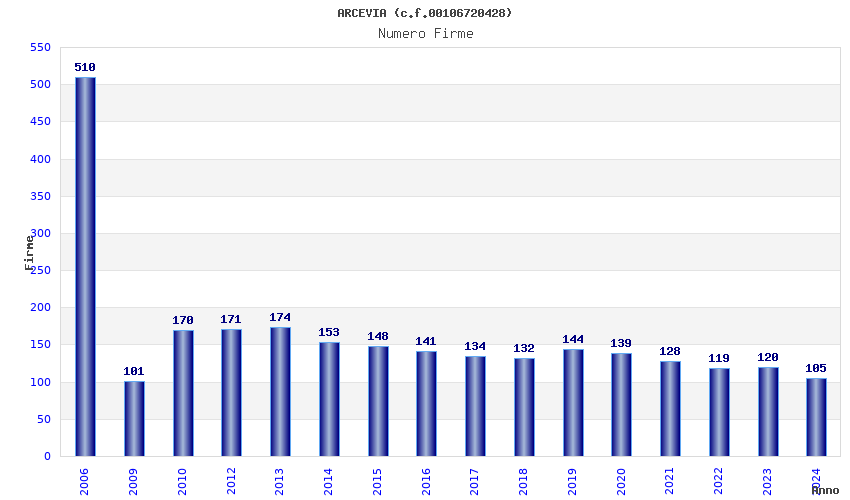
Task: Click the x-axis year label 2018
Action: tap(523, 482)
